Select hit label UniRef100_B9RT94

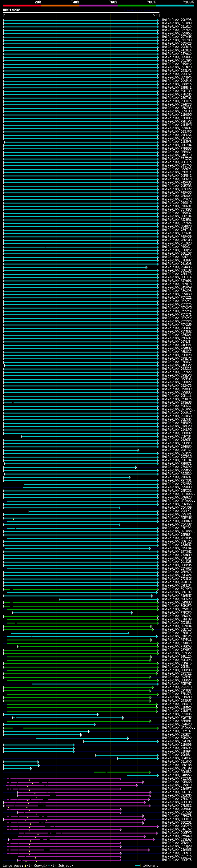[x=177, y=460]
